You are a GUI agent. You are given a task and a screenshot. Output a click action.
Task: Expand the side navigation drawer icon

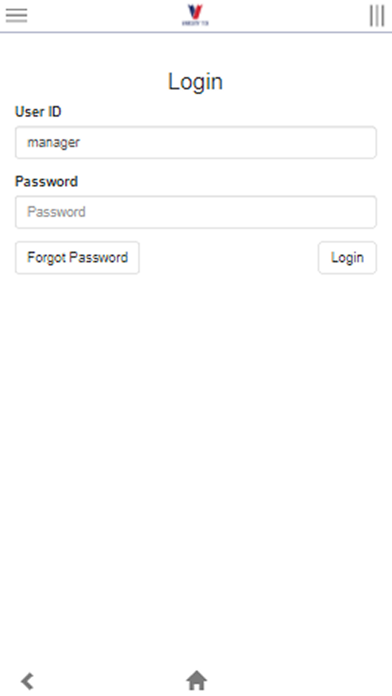pyautogui.click(x=16, y=16)
